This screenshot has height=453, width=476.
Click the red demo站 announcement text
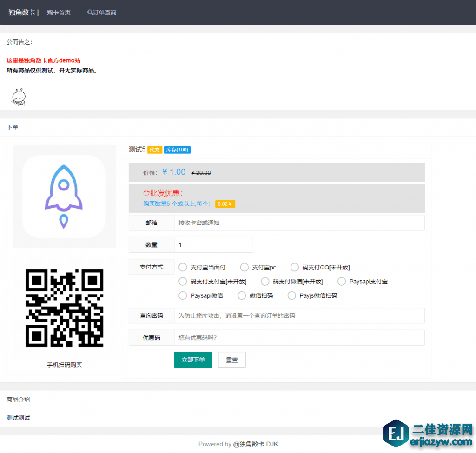click(43, 60)
